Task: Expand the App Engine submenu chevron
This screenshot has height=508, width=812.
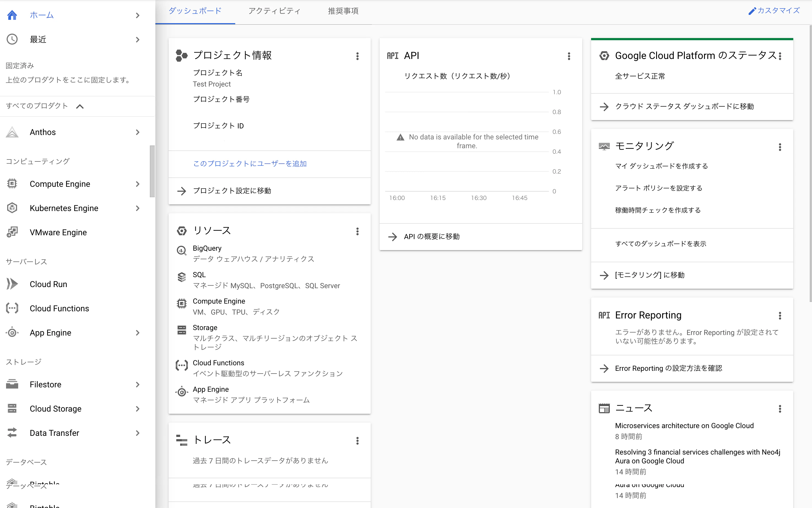Action: (x=137, y=333)
